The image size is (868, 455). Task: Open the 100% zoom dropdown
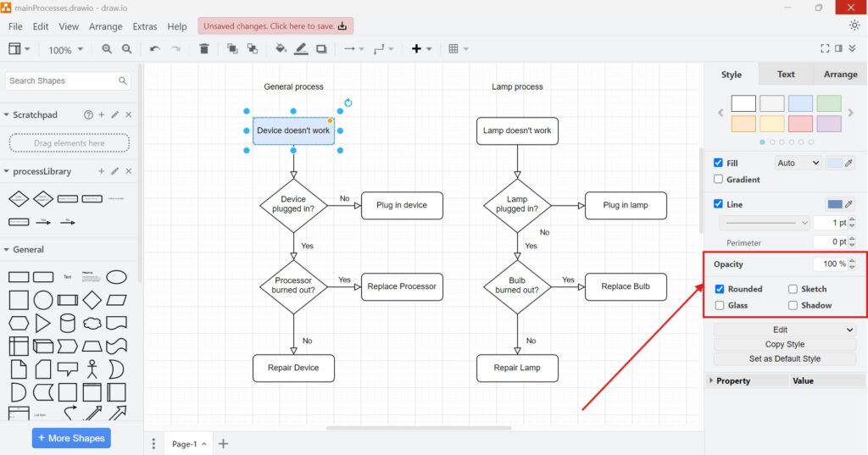click(x=65, y=50)
